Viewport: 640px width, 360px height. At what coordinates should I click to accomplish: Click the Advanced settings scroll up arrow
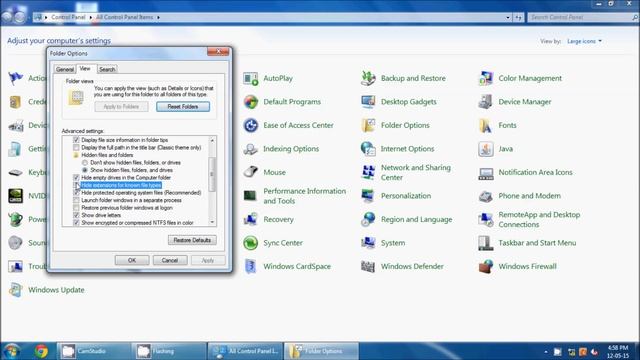tap(212, 140)
